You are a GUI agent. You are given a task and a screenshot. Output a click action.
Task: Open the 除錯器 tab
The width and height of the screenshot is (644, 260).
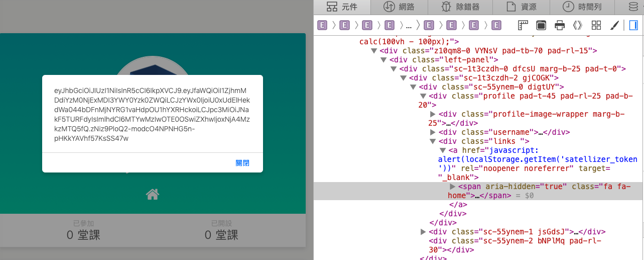(460, 7)
